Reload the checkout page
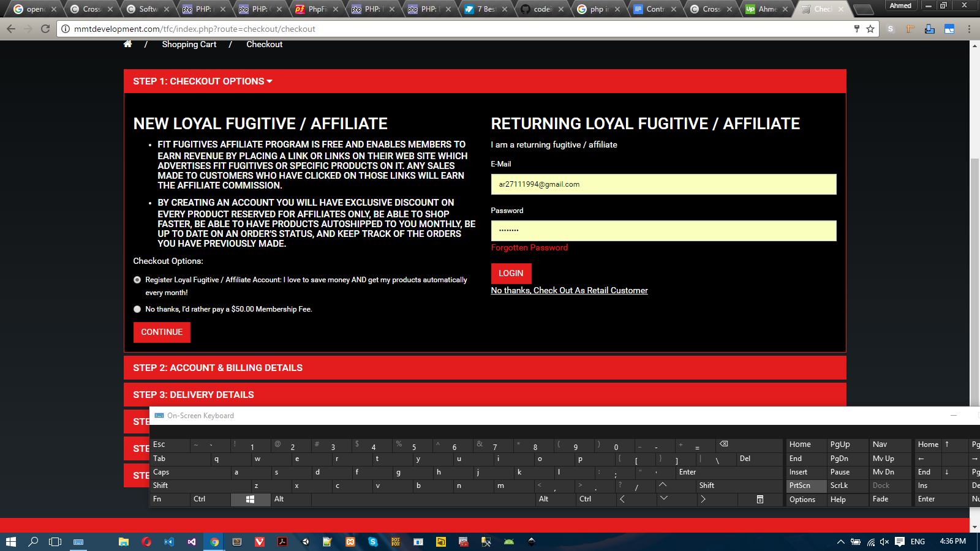 click(x=45, y=29)
